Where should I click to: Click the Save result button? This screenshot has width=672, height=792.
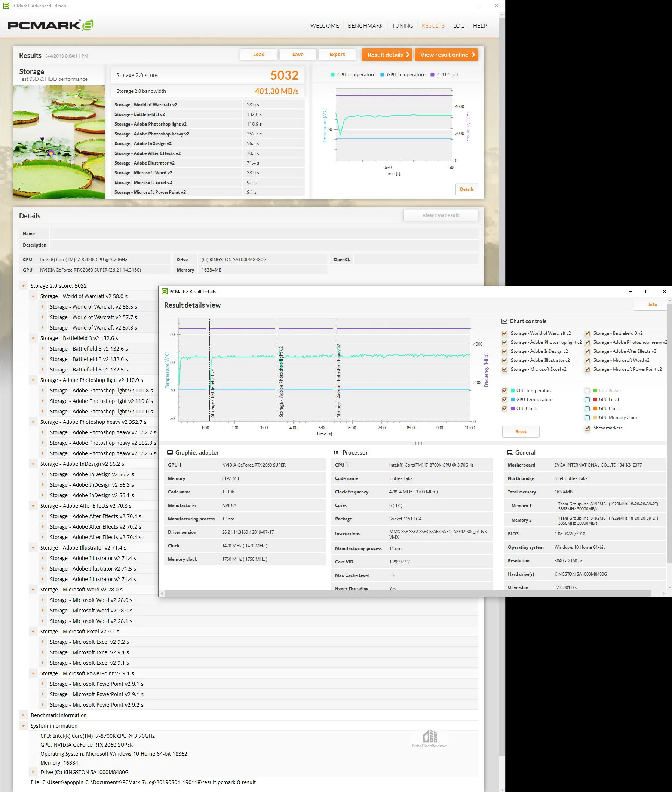pos(298,55)
